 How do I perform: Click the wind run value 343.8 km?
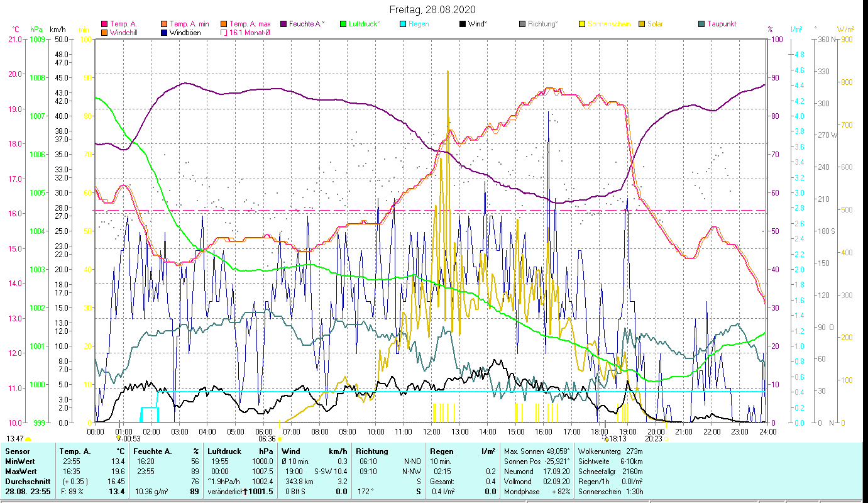[x=299, y=482]
